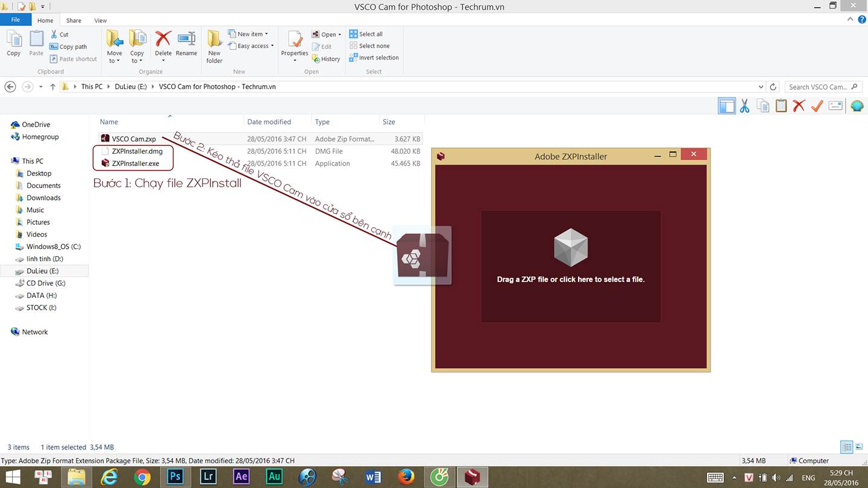Switch to details view icon in status bar
The width and height of the screenshot is (868, 488).
coord(847,447)
